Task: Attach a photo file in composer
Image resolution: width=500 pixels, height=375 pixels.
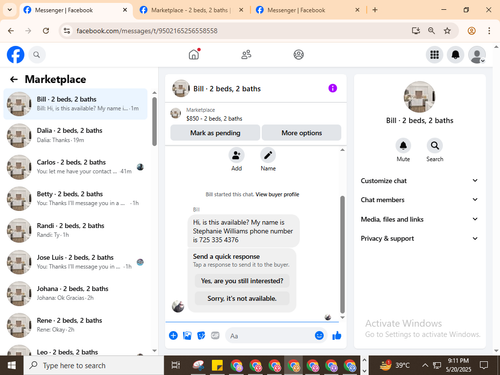Action: tap(187, 335)
